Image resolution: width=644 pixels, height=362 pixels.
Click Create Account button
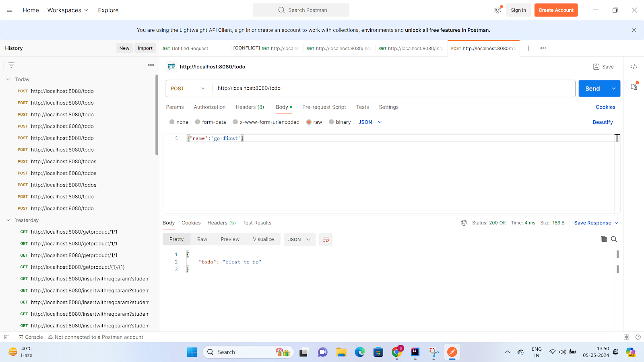[556, 10]
